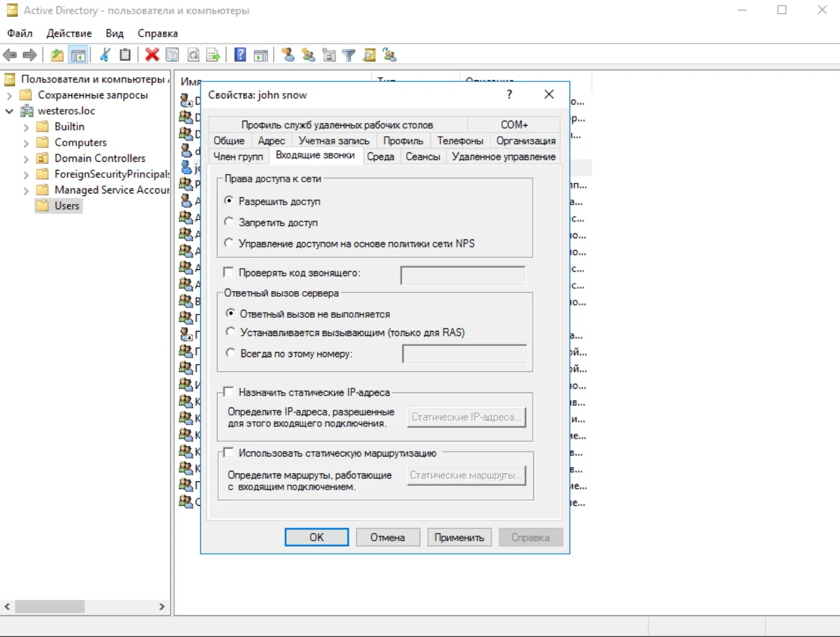Viewport: 840px width, 637px height.
Task: Create a new organizational unit icon
Action: [329, 55]
